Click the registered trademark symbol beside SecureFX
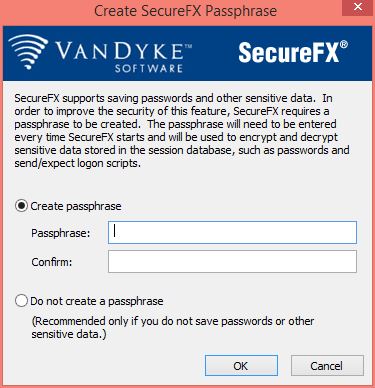The image size is (375, 388). click(x=344, y=45)
